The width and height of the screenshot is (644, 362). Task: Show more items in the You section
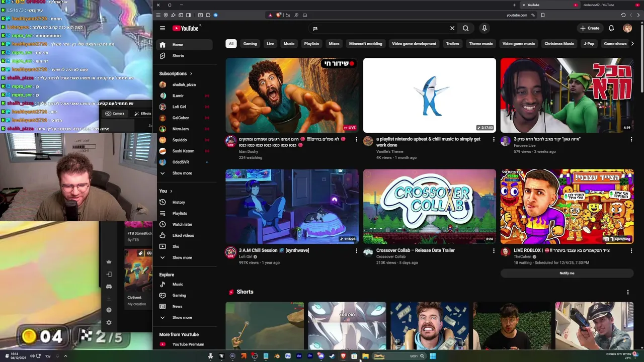(x=185, y=257)
